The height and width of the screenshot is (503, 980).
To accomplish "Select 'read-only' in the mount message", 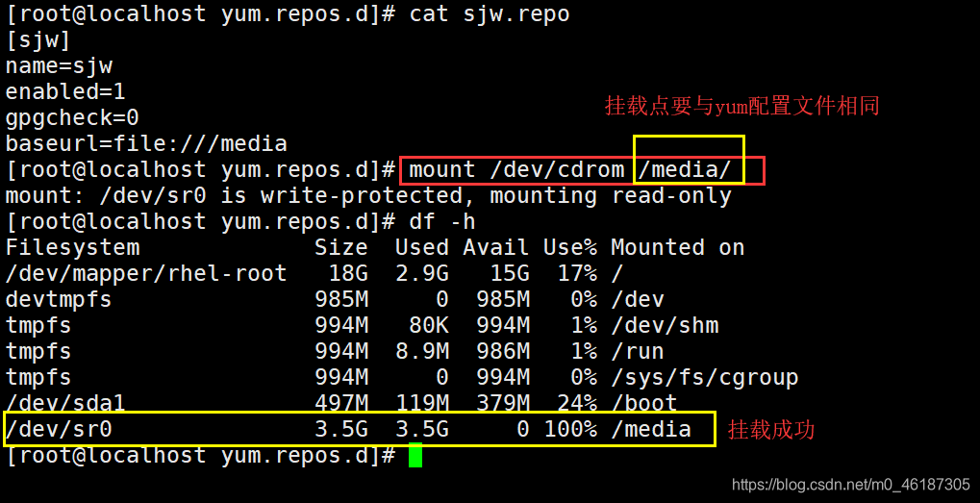I will [x=671, y=196].
